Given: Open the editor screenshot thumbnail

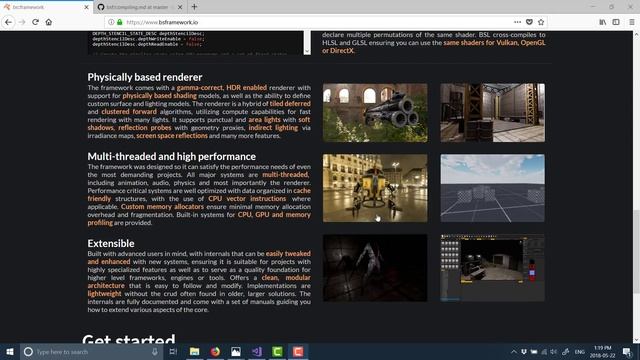Looking at the screenshot, I should pyautogui.click(x=492, y=268).
